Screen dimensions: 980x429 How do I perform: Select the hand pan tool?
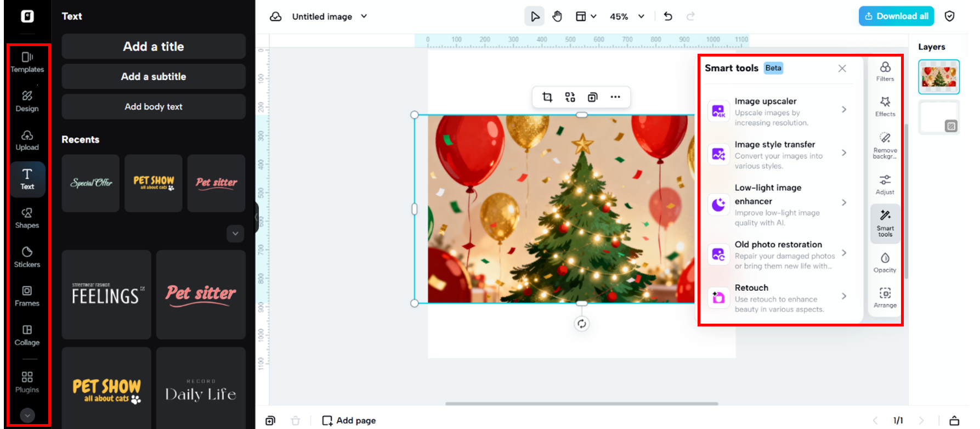pos(557,16)
